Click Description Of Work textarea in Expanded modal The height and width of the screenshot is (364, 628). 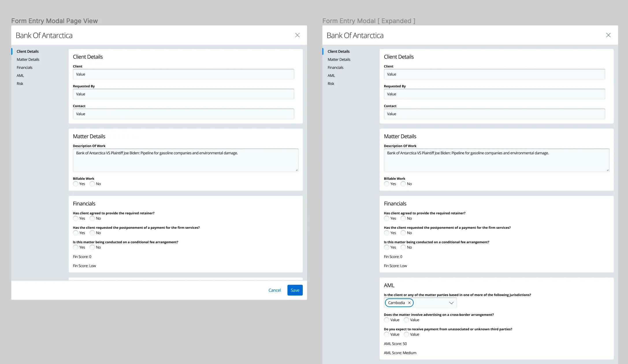pos(497,160)
